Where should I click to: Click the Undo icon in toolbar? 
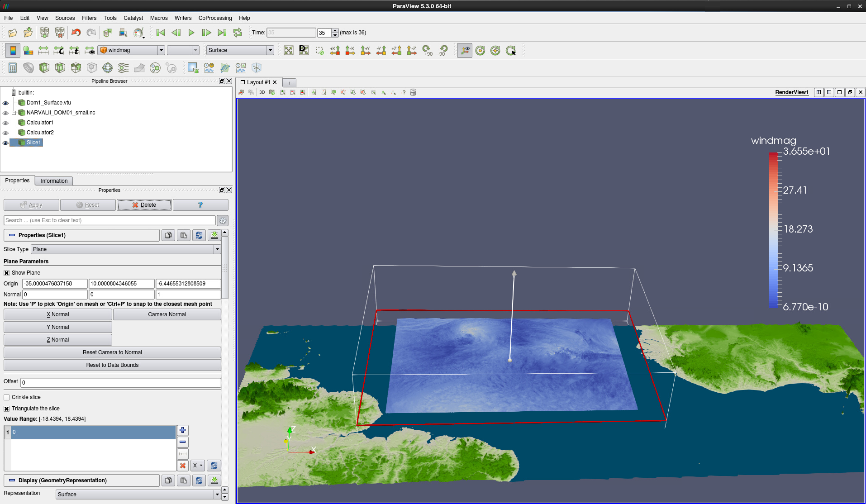tap(76, 33)
